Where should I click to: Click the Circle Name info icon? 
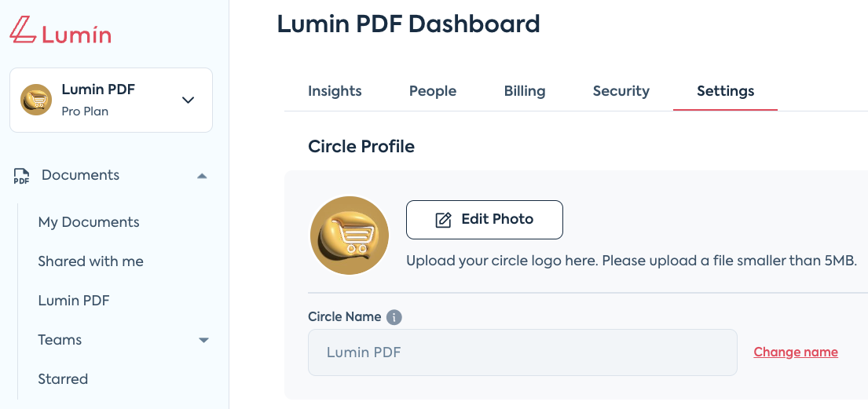[x=394, y=317]
